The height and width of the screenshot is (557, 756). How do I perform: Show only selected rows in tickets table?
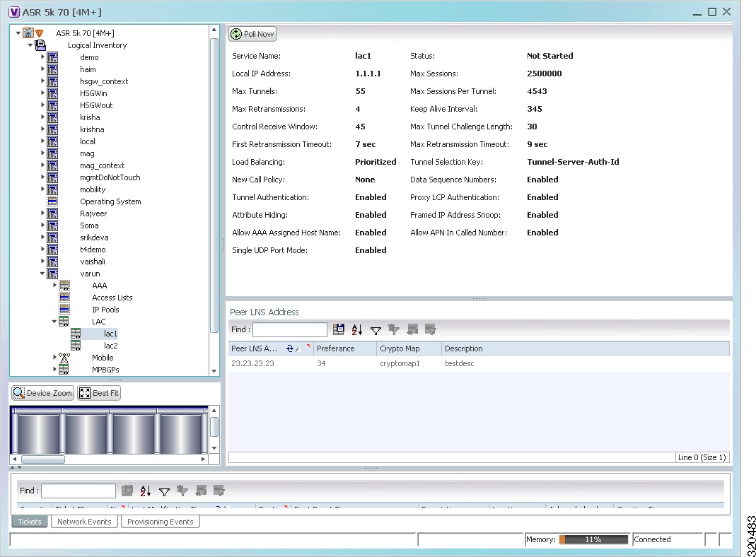(x=219, y=491)
